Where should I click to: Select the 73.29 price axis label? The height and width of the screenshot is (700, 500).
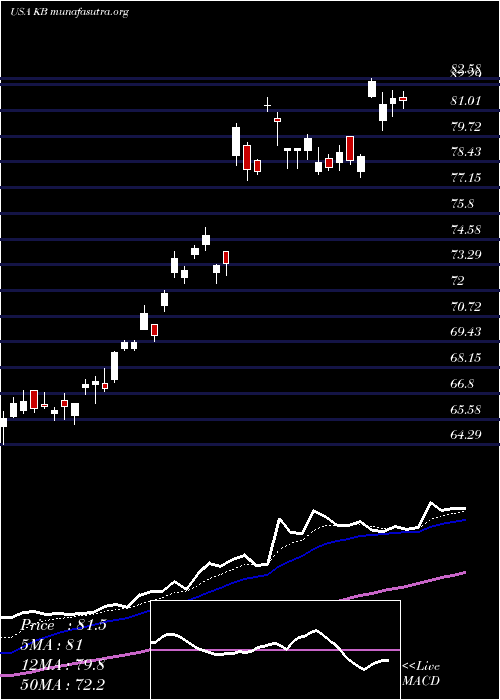coord(466,255)
